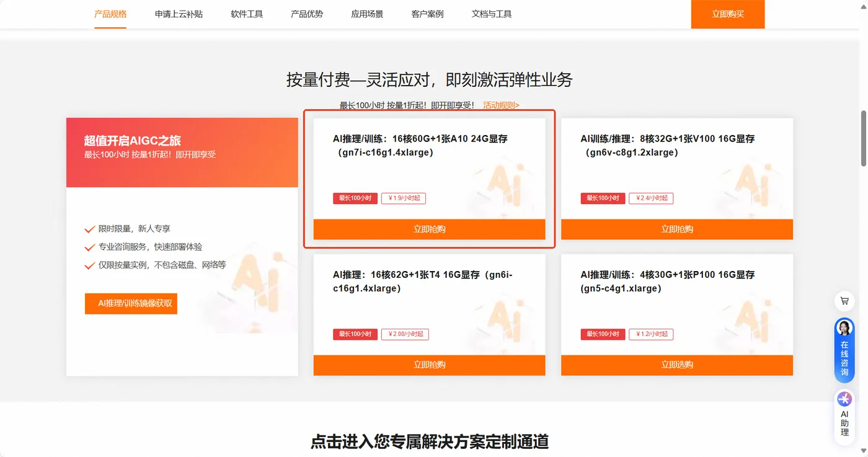Select 产品优势 tab

(307, 14)
